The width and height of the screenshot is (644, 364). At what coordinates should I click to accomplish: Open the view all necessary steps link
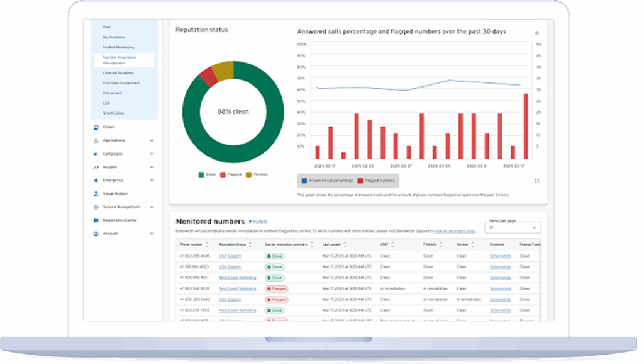(x=455, y=232)
